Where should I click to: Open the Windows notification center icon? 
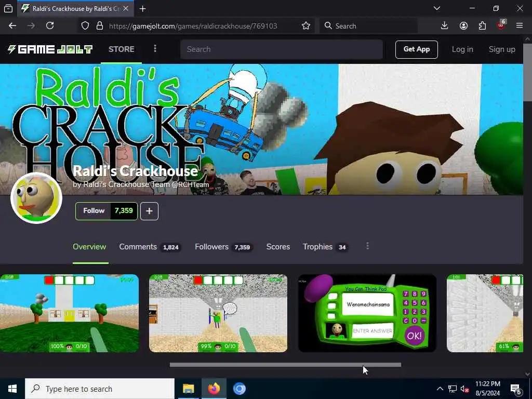click(x=516, y=389)
